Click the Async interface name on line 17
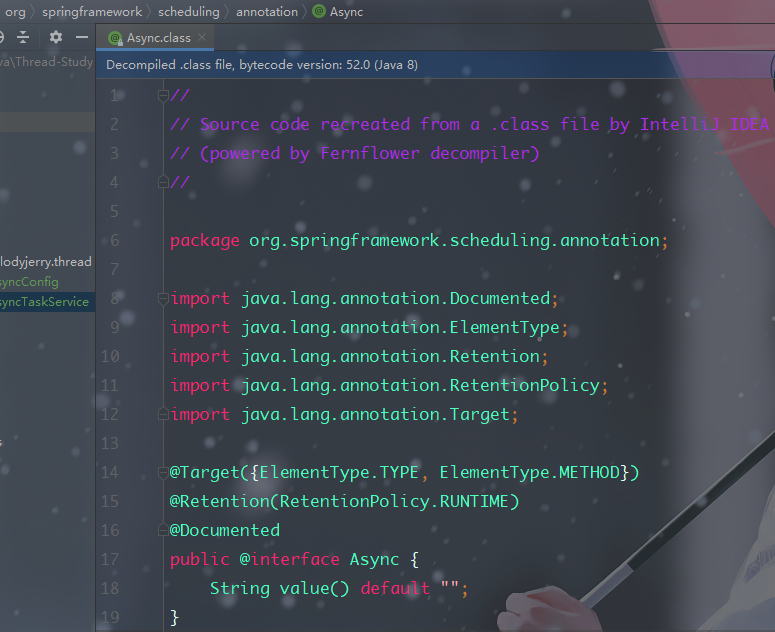775x632 pixels. tap(374, 559)
